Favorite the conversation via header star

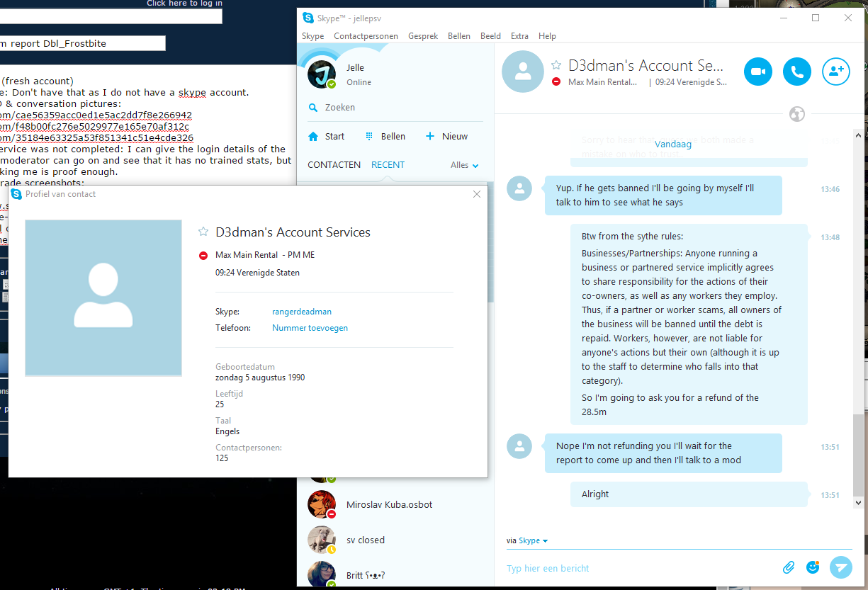[556, 65]
